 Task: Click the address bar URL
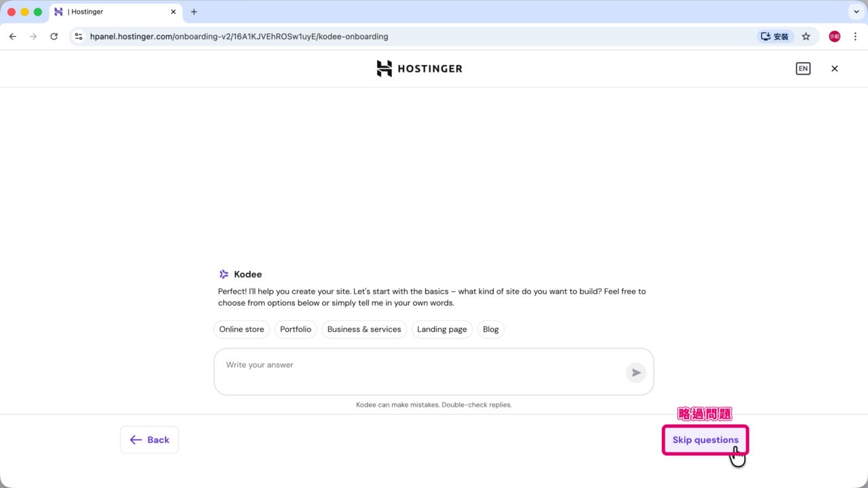click(x=239, y=37)
